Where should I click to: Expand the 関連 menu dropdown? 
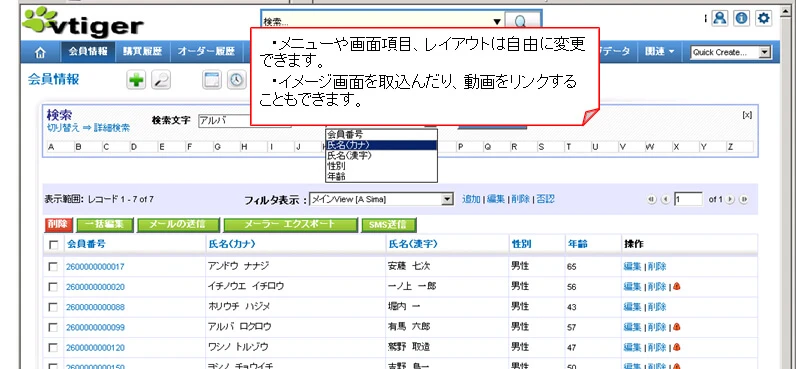click(x=659, y=52)
